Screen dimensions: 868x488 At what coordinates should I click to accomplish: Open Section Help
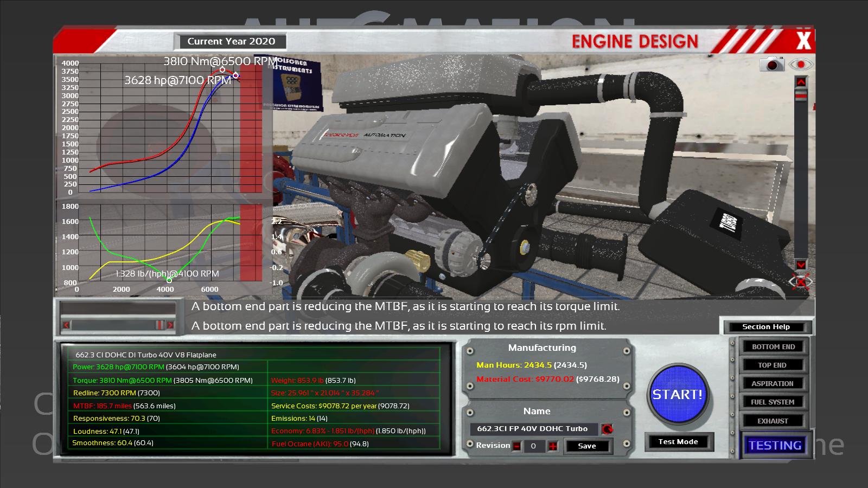766,326
